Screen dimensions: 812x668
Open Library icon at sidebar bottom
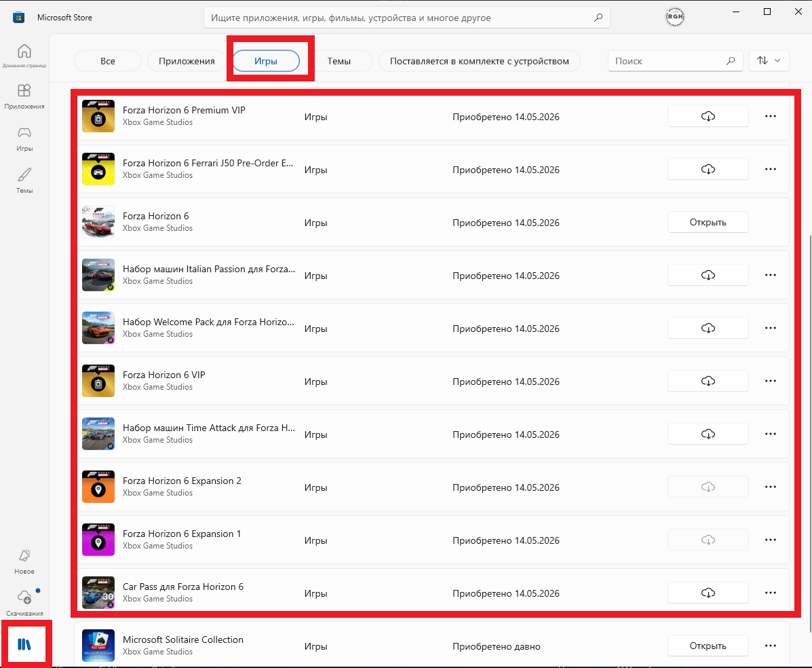tap(24, 644)
